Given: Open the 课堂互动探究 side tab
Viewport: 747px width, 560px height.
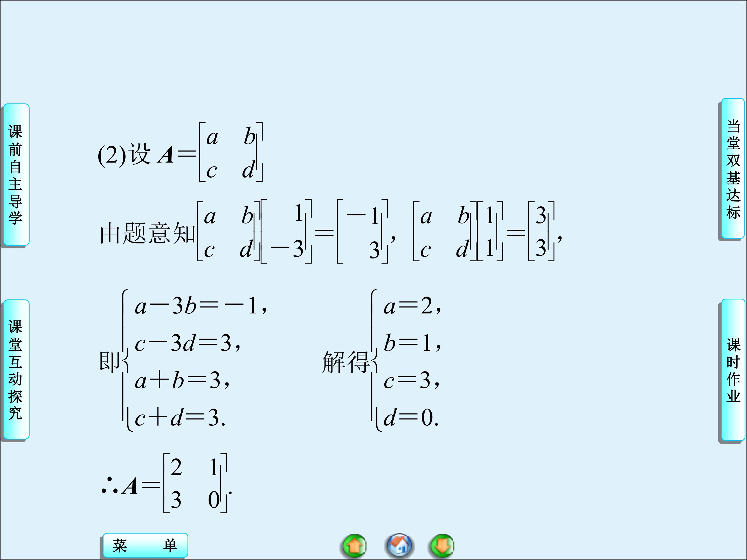Looking at the screenshot, I should click(x=16, y=370).
